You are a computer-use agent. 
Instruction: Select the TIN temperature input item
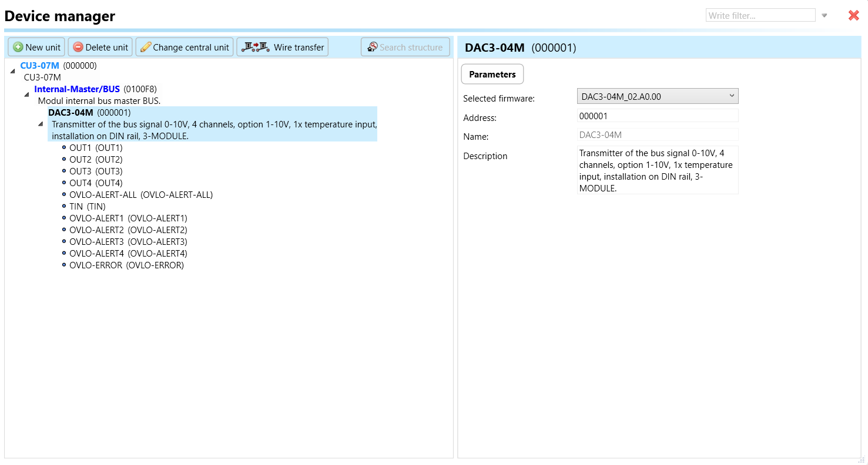[x=87, y=207]
